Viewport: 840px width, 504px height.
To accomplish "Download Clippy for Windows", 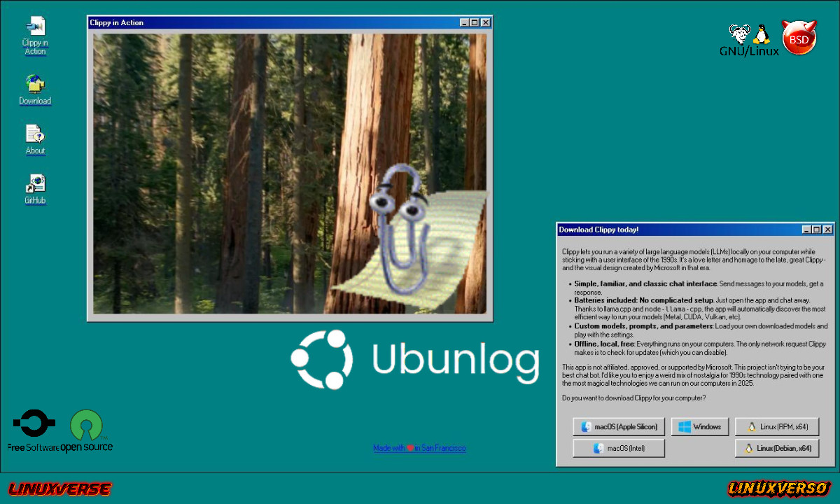I will coord(700,426).
